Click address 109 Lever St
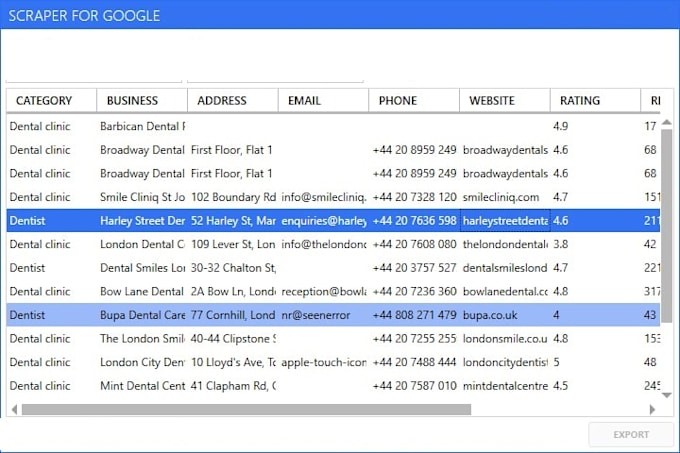The width and height of the screenshot is (680, 453). point(233,244)
